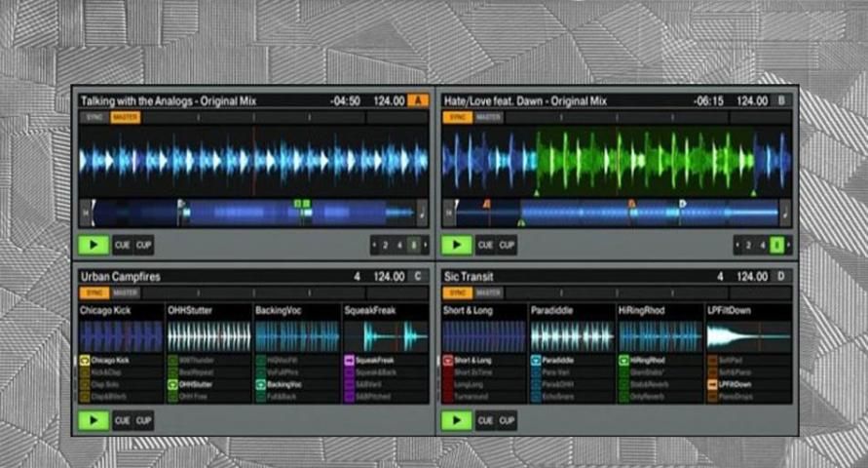This screenshot has width=868, height=468.
Task: Disable SYNC on Deck C
Action: pyautogui.click(x=93, y=292)
